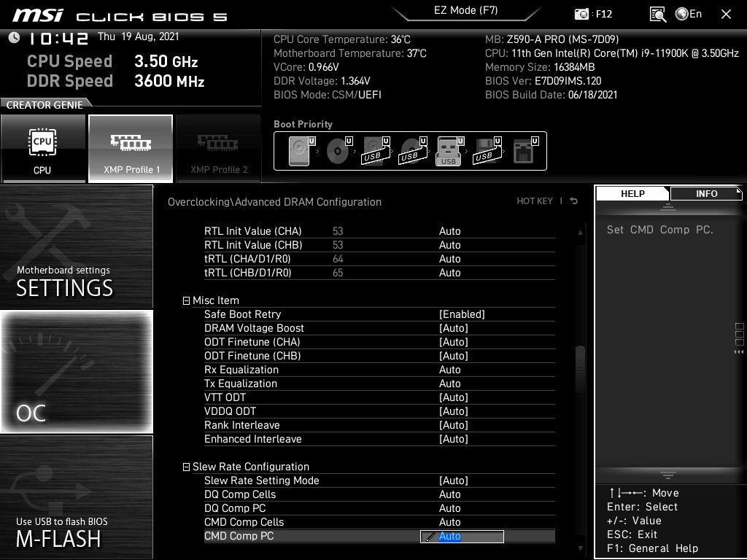
Task: Toggle XMP Profile 1
Action: pos(131,149)
